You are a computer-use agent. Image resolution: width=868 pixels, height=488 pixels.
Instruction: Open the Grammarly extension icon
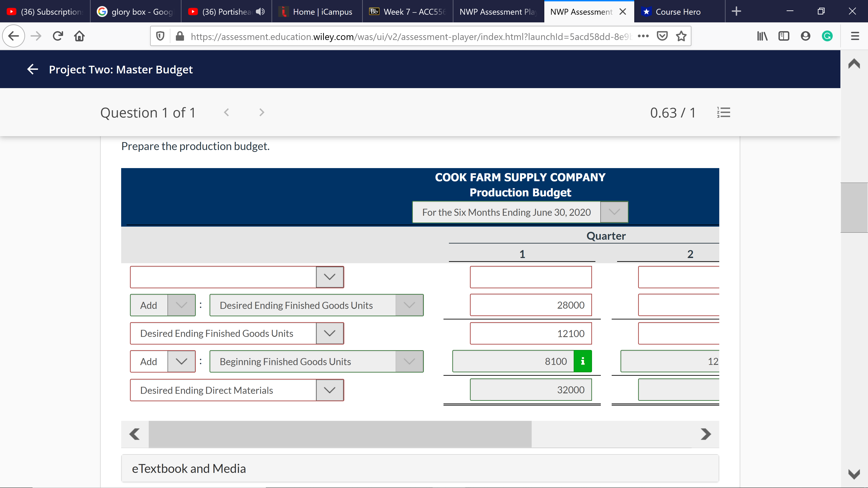click(x=827, y=36)
